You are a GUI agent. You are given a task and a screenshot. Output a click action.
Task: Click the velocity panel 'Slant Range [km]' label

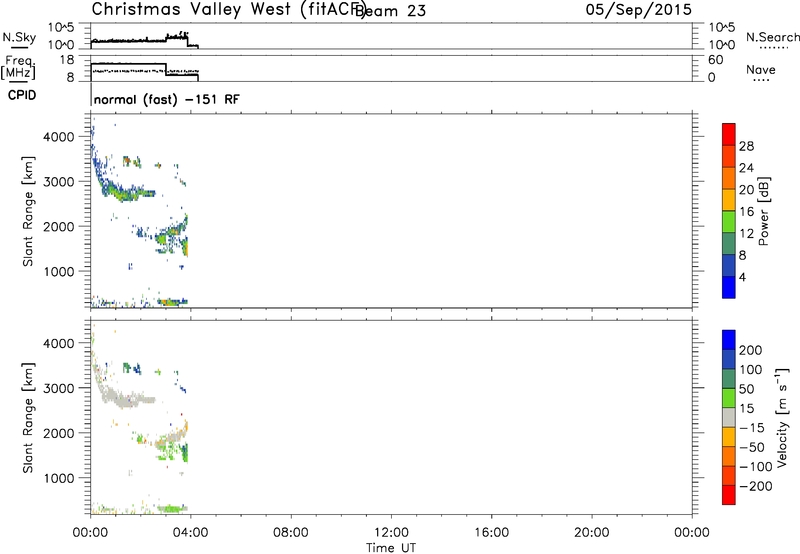point(28,418)
